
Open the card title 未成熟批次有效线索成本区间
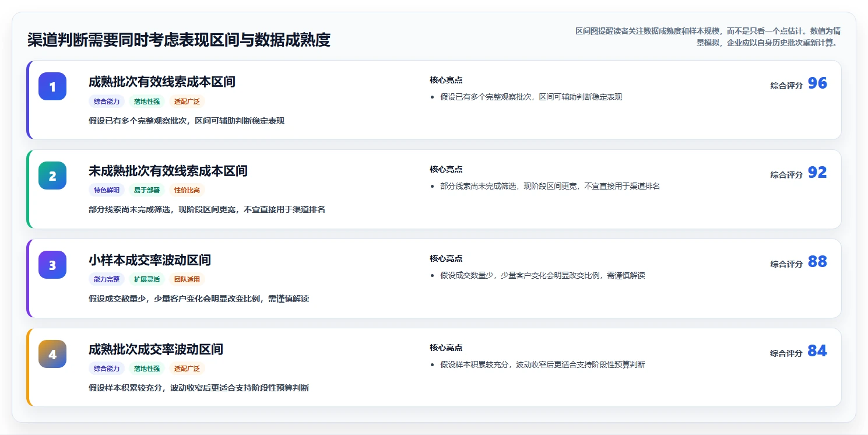click(x=168, y=171)
